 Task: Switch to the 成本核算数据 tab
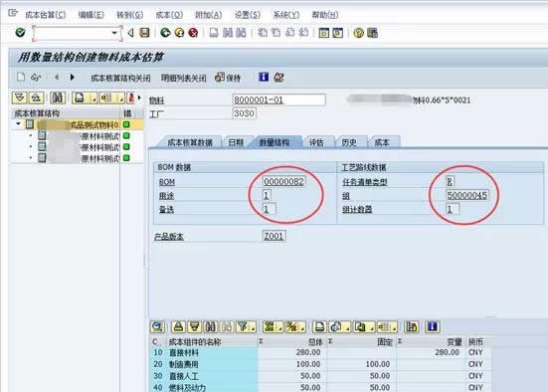[x=190, y=142]
